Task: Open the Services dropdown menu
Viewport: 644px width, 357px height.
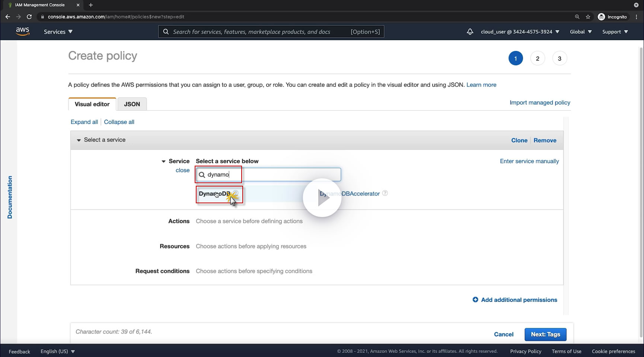Action: 58,32
